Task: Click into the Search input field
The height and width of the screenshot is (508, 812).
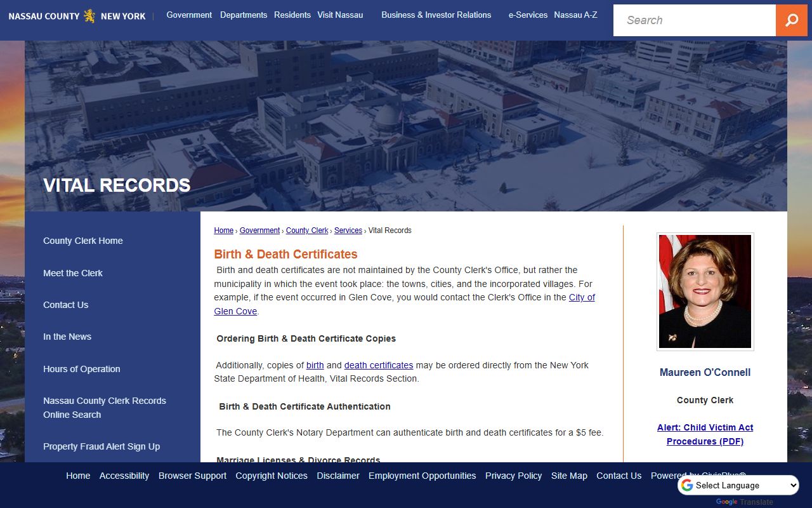Action: click(694, 20)
